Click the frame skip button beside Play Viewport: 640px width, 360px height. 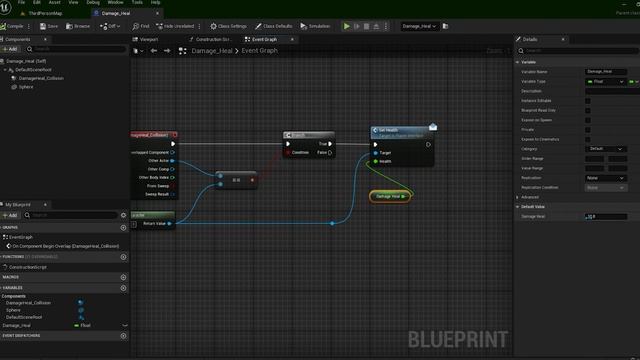click(357, 26)
